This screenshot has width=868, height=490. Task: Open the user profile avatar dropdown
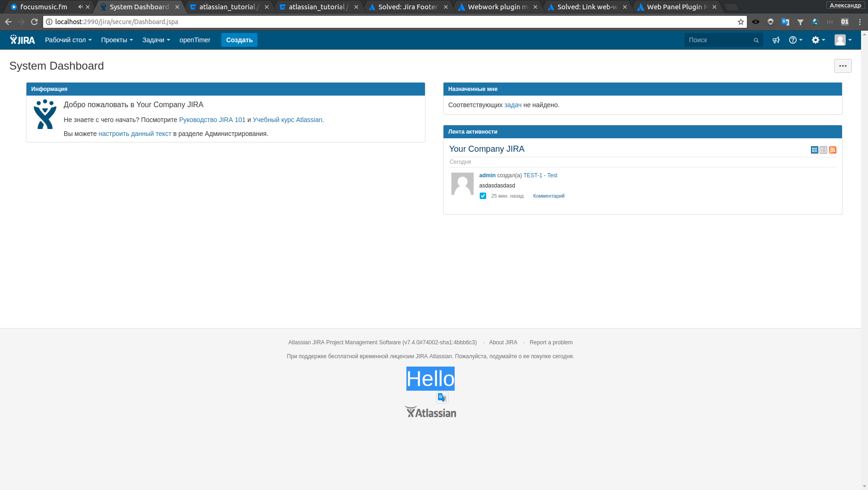point(843,40)
